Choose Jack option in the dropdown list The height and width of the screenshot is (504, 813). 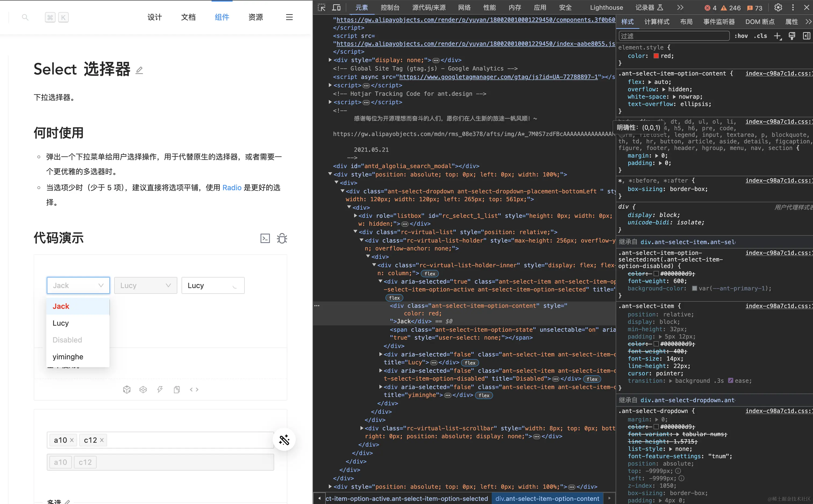(x=78, y=306)
